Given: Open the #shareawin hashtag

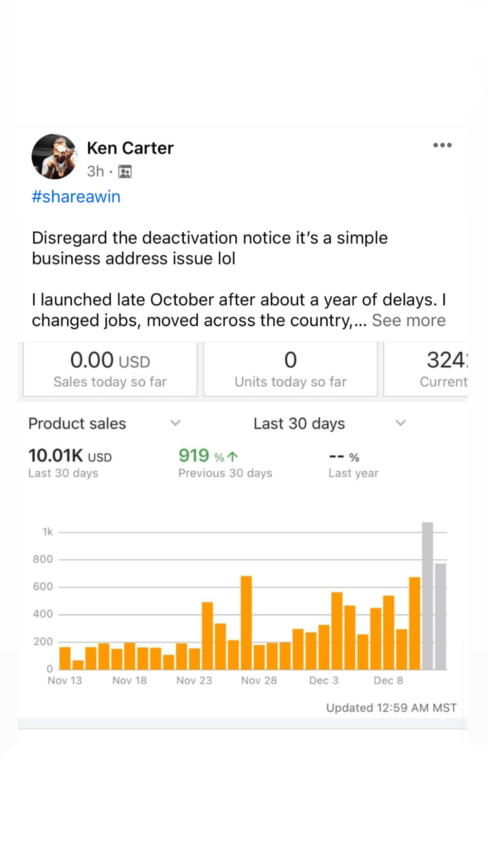Looking at the screenshot, I should click(76, 197).
